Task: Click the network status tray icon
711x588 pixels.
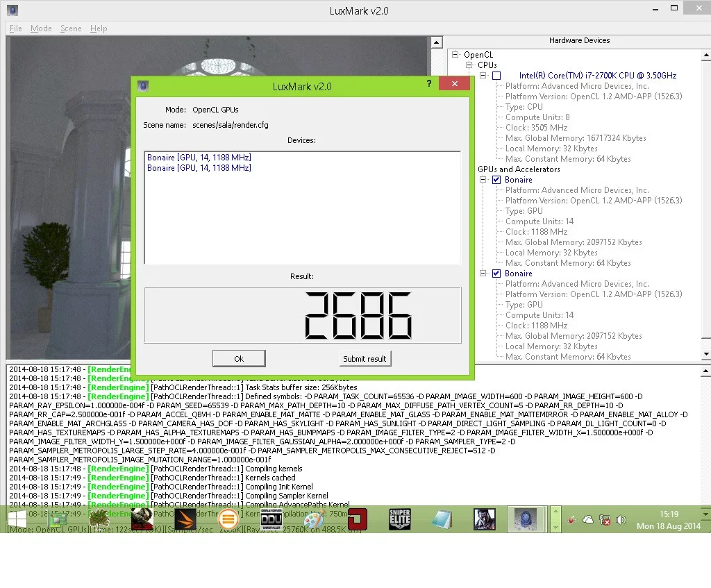Action: click(605, 519)
